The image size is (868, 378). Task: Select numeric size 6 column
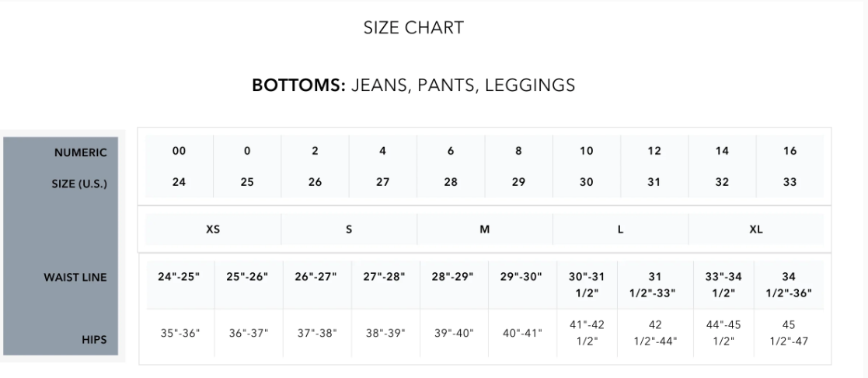[x=451, y=166]
